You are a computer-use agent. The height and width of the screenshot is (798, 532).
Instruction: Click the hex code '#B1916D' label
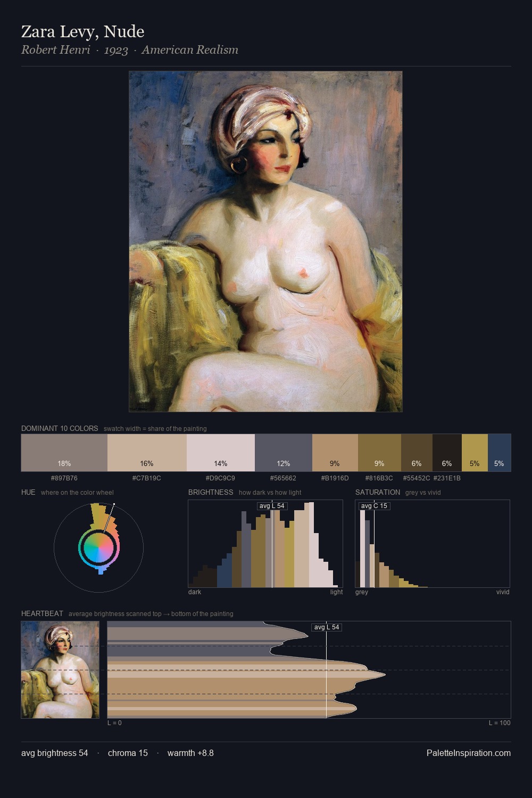[335, 478]
